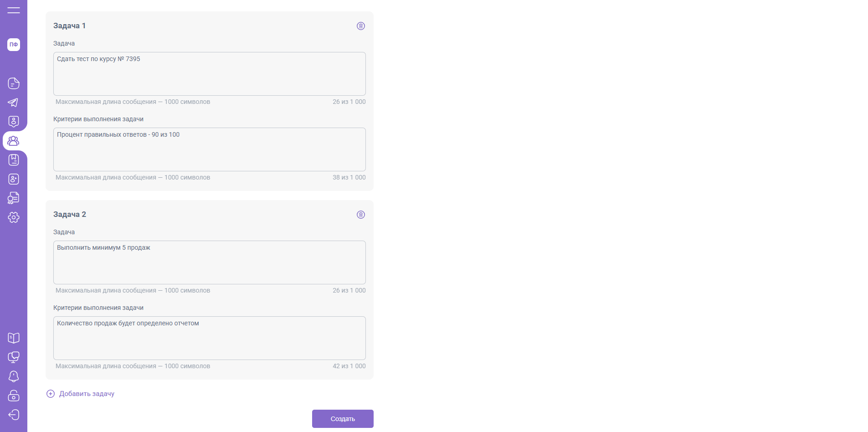868x432 pixels.
Task: Open the open-book knowledge base icon
Action: point(14,338)
